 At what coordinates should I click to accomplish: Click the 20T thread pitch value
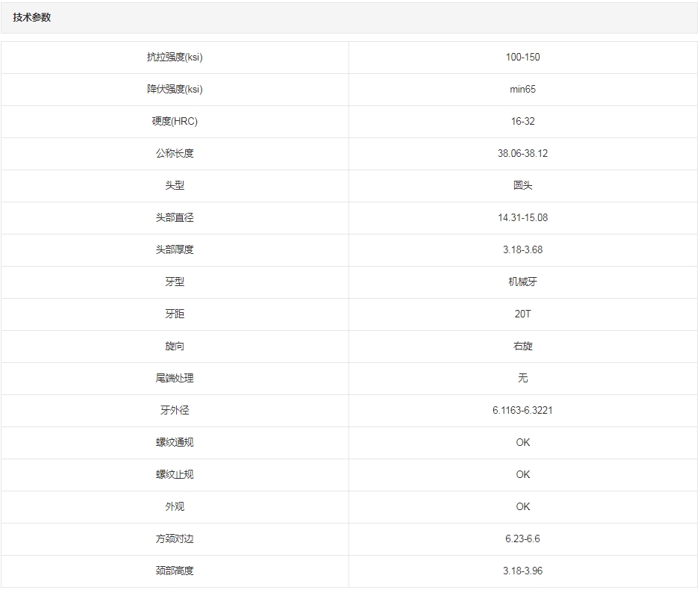(x=522, y=314)
